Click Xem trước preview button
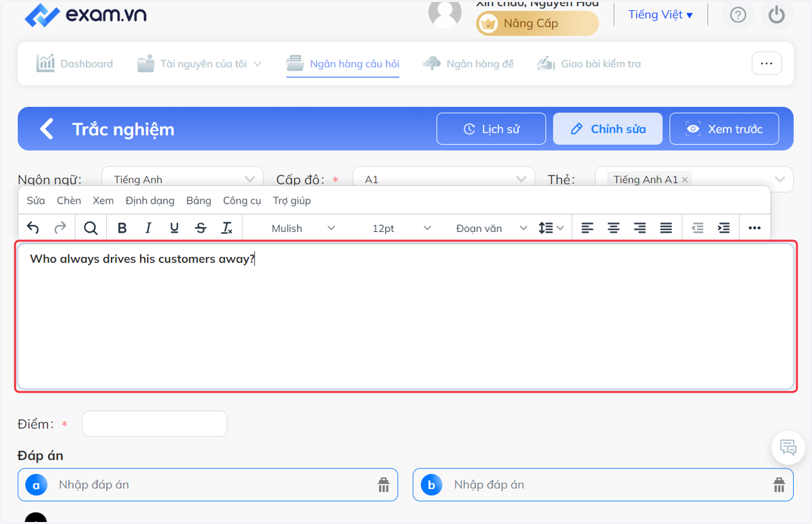The width and height of the screenshot is (812, 524). click(724, 128)
